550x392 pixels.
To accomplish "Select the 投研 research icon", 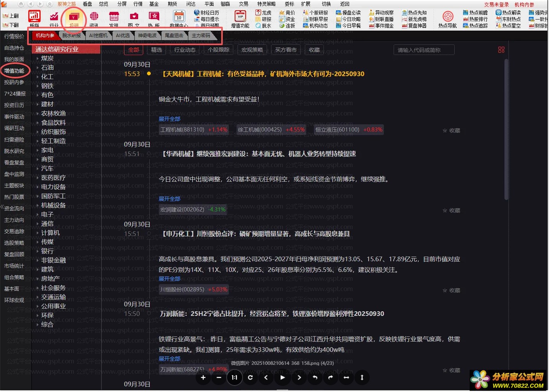I will pyautogui.click(x=74, y=18).
